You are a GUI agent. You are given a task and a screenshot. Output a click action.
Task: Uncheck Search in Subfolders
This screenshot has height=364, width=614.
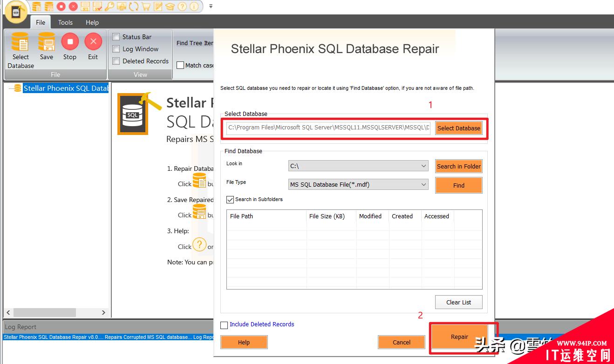230,199
